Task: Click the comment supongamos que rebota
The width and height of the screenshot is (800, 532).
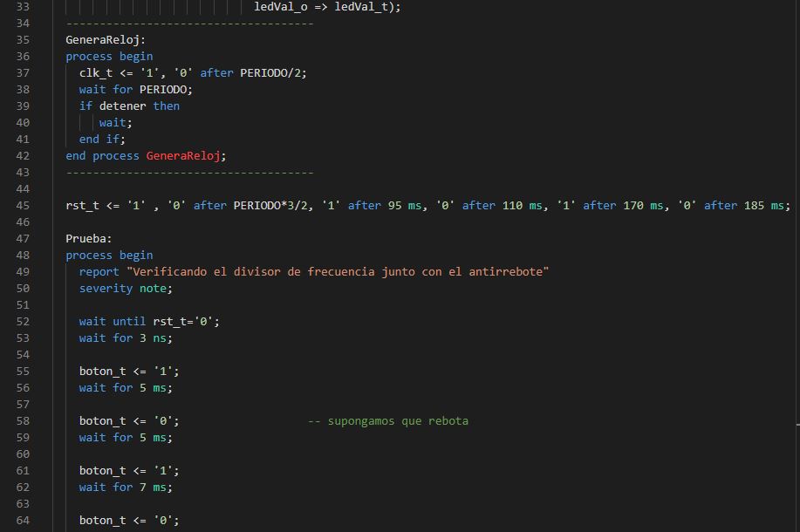Action: click(x=387, y=420)
